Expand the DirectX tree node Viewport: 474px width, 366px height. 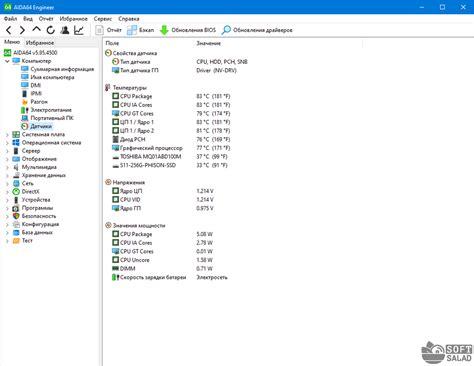point(7,192)
